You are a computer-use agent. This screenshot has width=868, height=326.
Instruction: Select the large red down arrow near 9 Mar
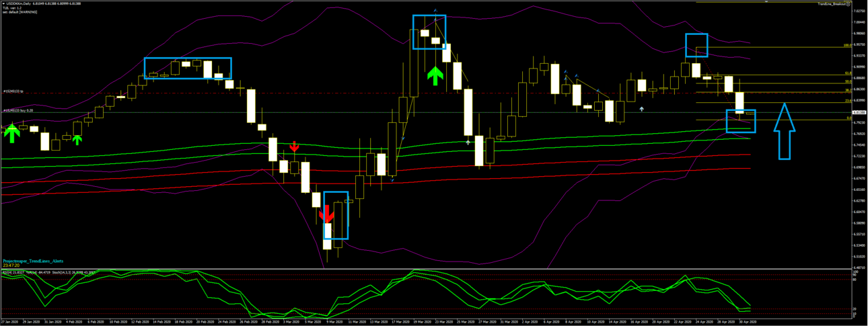click(x=326, y=214)
